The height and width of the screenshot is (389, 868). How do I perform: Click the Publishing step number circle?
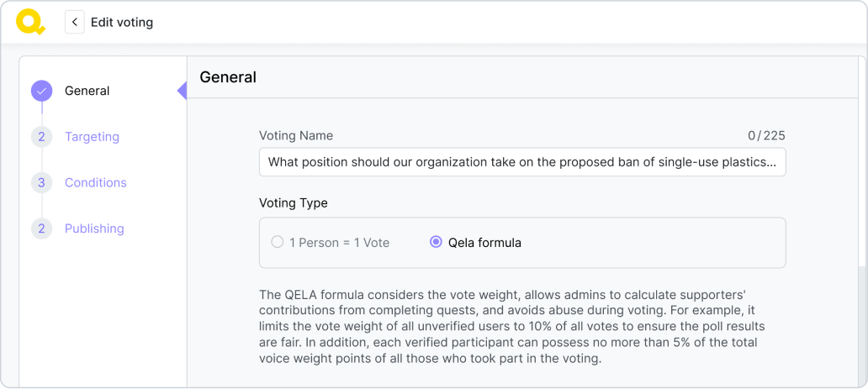coord(41,229)
